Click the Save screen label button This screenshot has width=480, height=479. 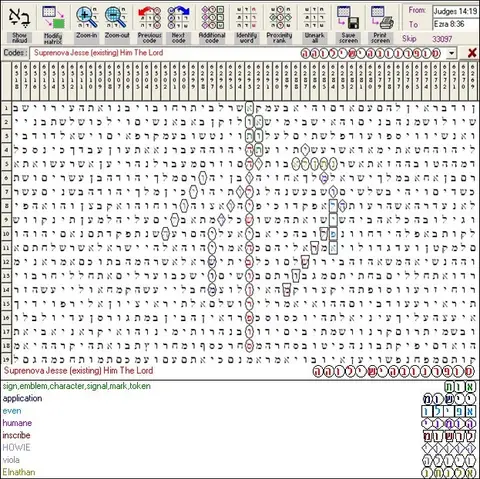click(348, 38)
